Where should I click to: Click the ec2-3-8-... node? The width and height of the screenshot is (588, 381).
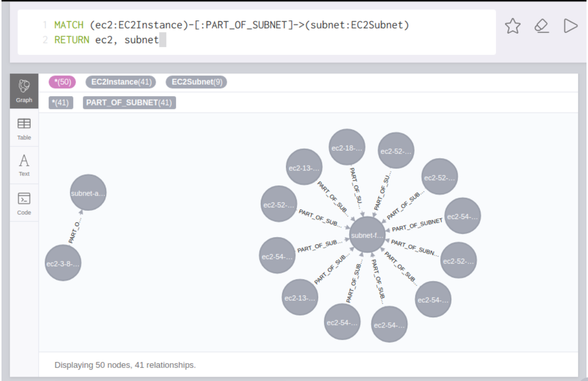click(63, 264)
